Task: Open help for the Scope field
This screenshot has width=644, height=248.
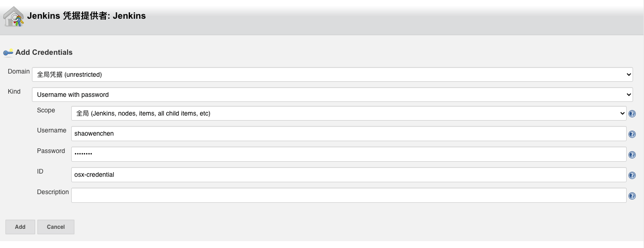Action: (632, 114)
